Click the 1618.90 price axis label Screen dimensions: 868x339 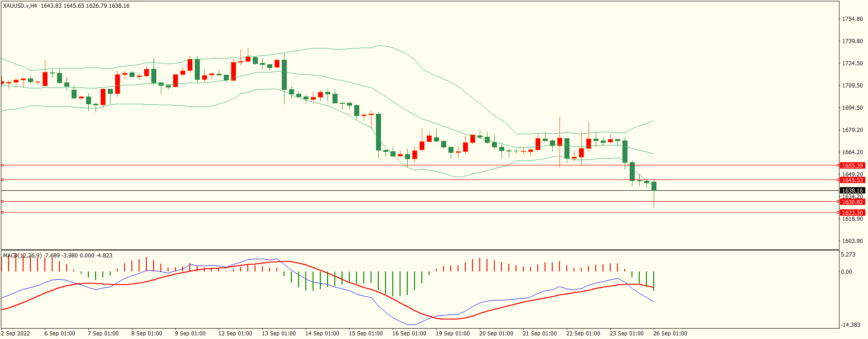pyautogui.click(x=852, y=219)
